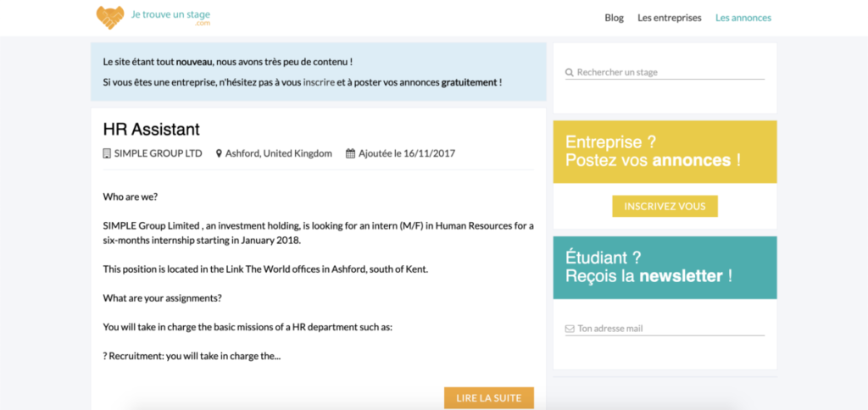Focus the Ton adresse mail field
The height and width of the screenshot is (410, 868).
click(665, 329)
